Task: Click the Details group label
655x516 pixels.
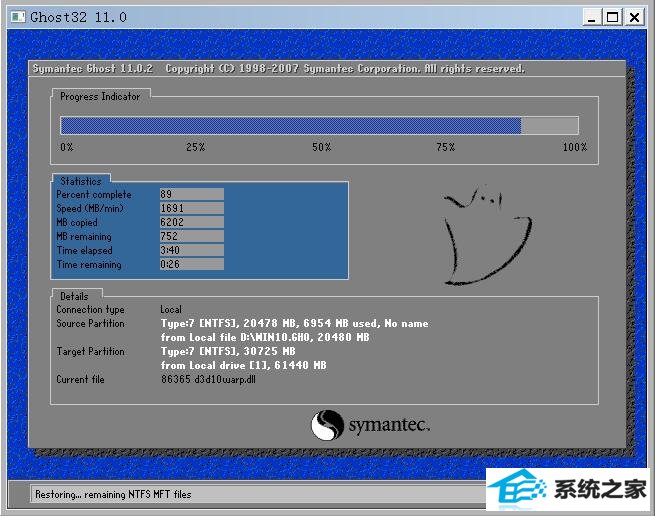Action: coord(74,296)
